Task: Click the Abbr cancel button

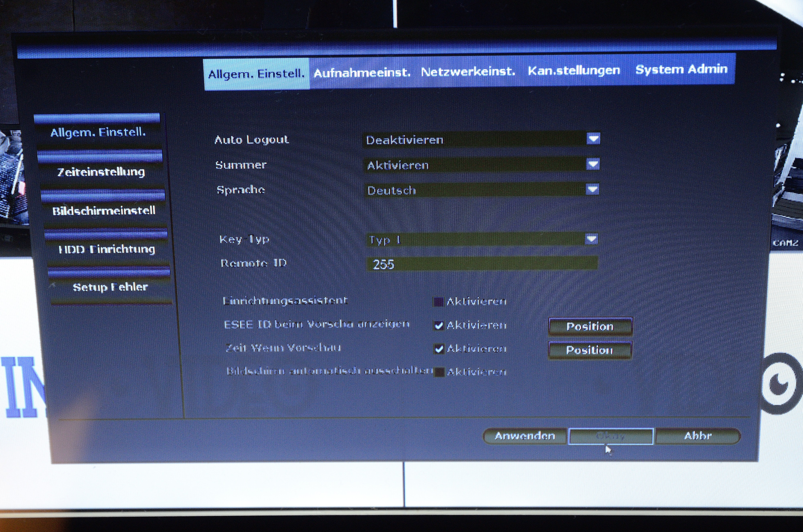Action: pos(697,436)
